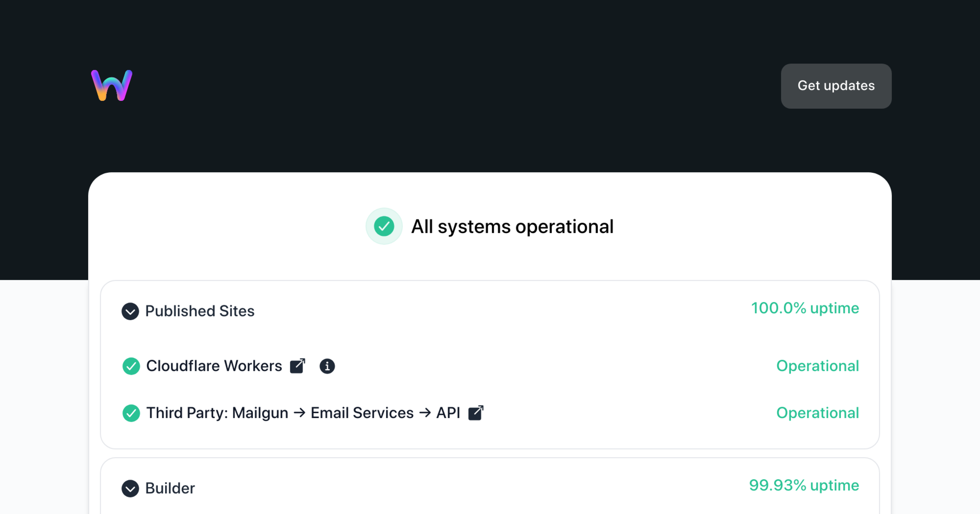Viewport: 980px width, 514px height.
Task: Click the All systems operational heading
Action: coord(512,226)
